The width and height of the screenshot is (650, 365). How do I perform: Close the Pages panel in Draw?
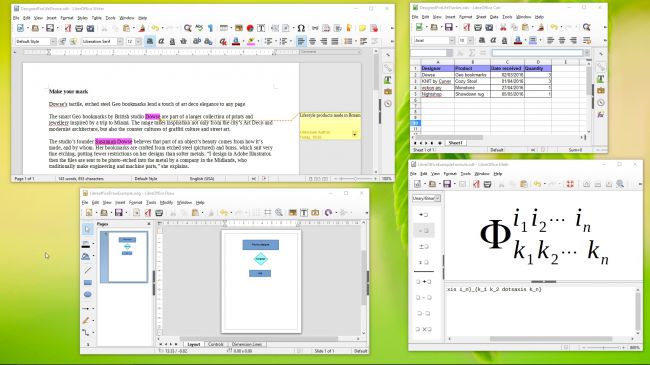pyautogui.click(x=149, y=224)
